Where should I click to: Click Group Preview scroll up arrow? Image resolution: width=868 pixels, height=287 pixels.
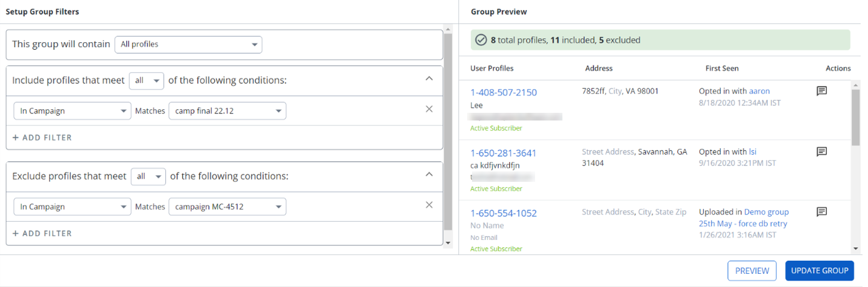tap(856, 85)
